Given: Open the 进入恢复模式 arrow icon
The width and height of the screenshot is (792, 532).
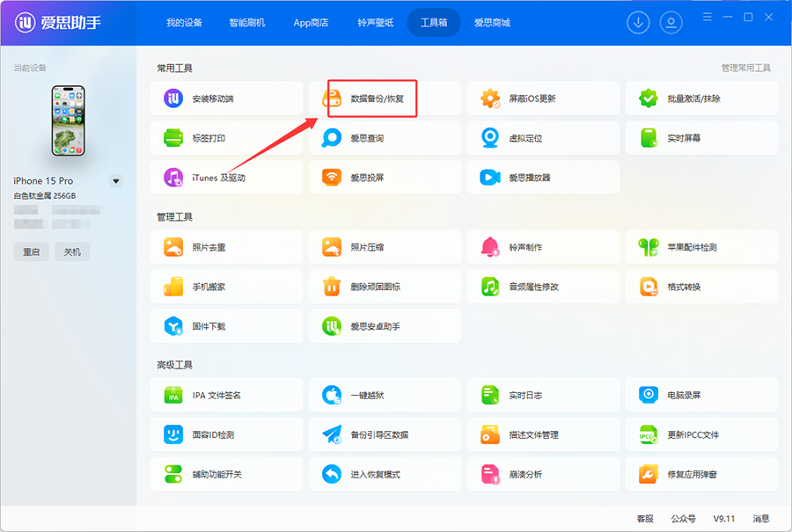Looking at the screenshot, I should tap(332, 474).
